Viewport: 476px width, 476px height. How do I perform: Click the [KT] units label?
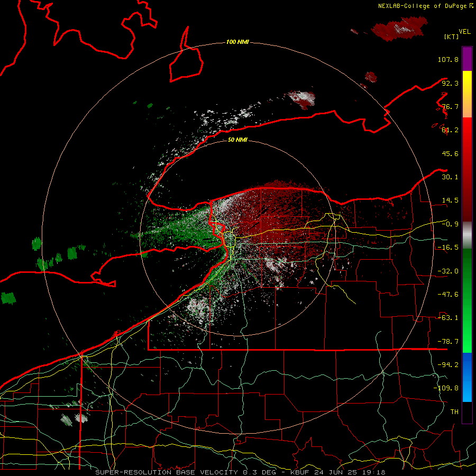click(452, 36)
